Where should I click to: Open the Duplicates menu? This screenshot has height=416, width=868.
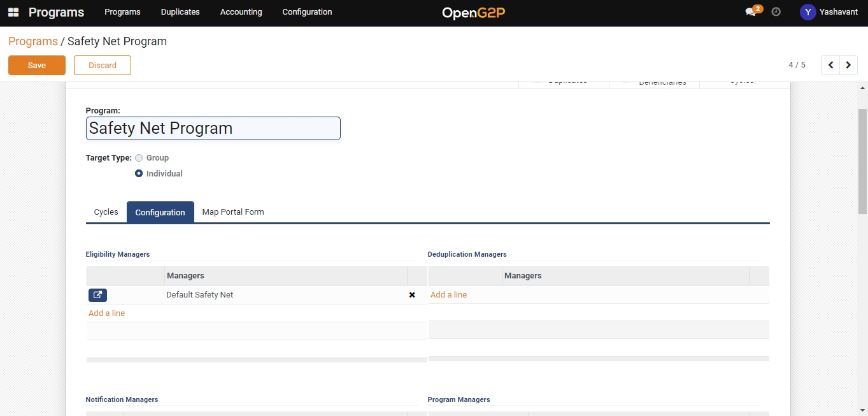180,12
